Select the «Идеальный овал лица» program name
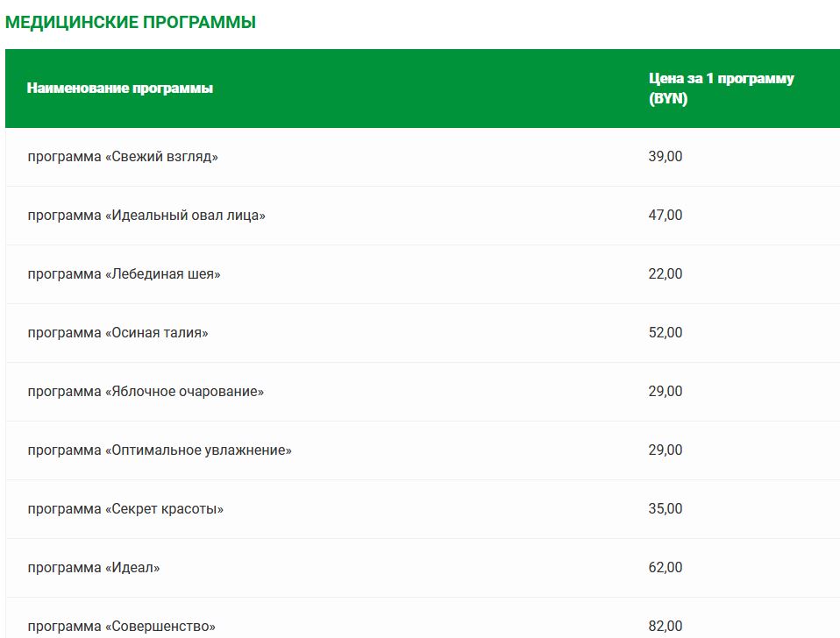The width and height of the screenshot is (840, 638). [x=146, y=216]
